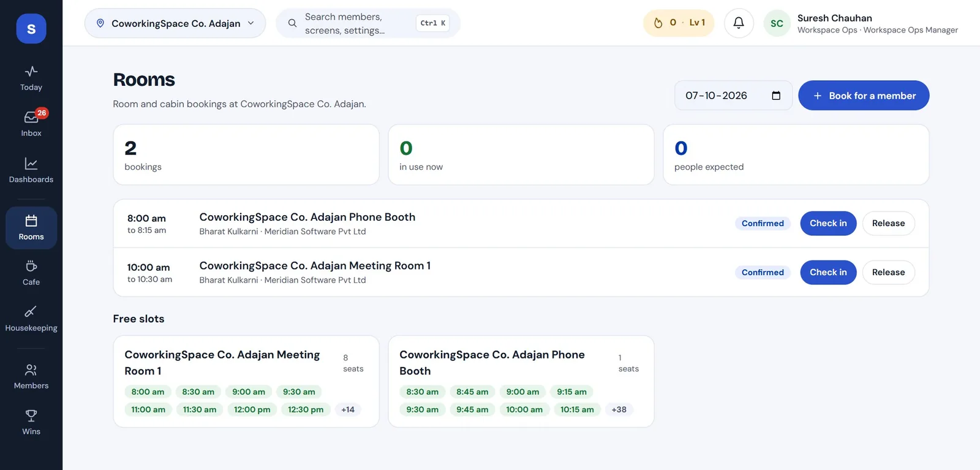Select Meeting Room 1 11:30 am slot
The height and width of the screenshot is (470, 980).
[200, 410]
